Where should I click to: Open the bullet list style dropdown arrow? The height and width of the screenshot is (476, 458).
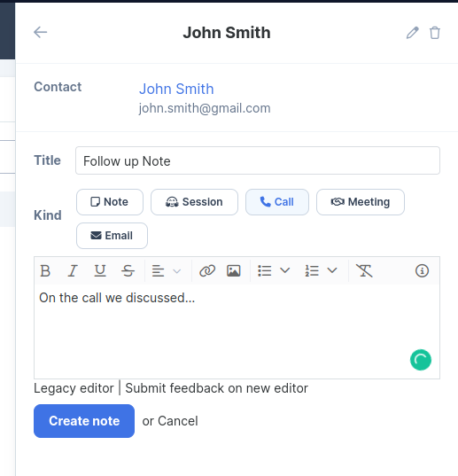click(284, 270)
